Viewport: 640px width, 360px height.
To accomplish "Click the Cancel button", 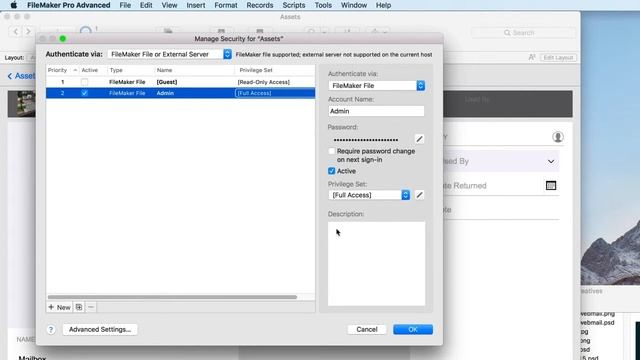I will pyautogui.click(x=367, y=329).
